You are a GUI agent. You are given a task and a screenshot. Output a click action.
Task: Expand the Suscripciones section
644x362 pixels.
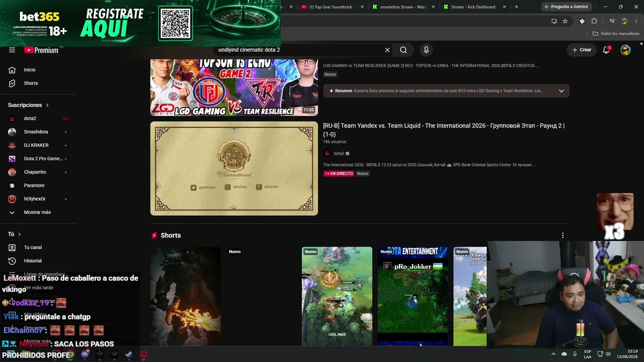tap(28, 105)
